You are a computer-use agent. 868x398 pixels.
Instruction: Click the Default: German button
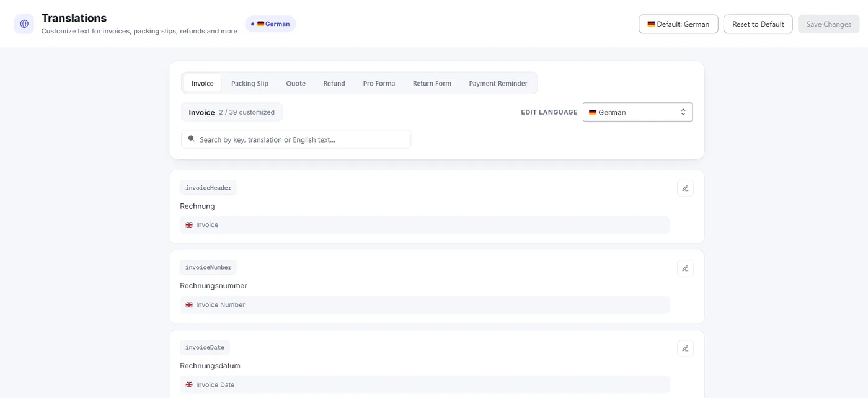[x=678, y=24]
